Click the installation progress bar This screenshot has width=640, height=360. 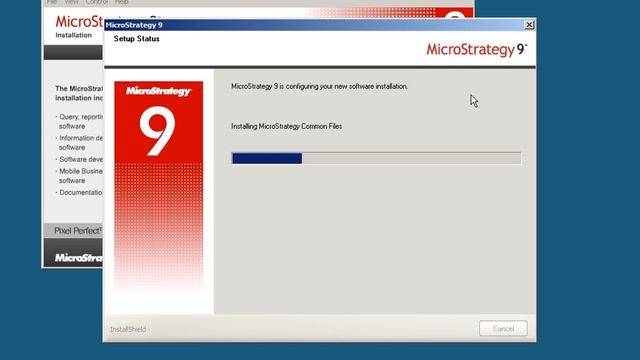click(x=376, y=158)
